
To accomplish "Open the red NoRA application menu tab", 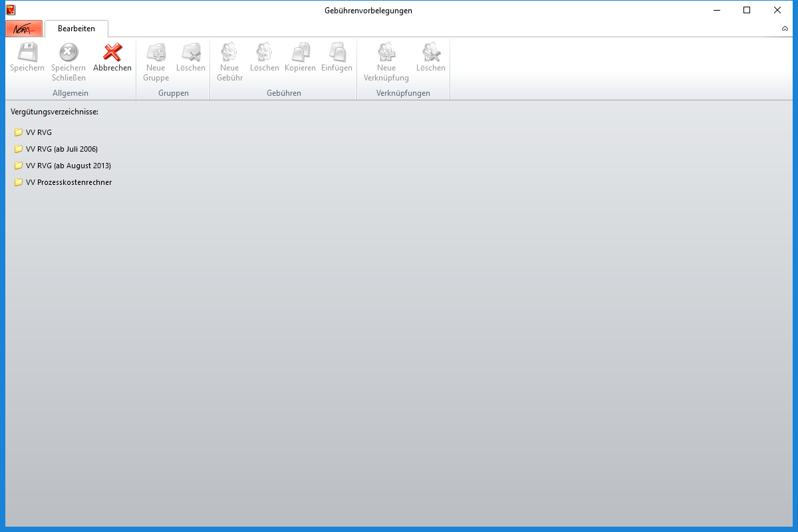I will tap(24, 29).
